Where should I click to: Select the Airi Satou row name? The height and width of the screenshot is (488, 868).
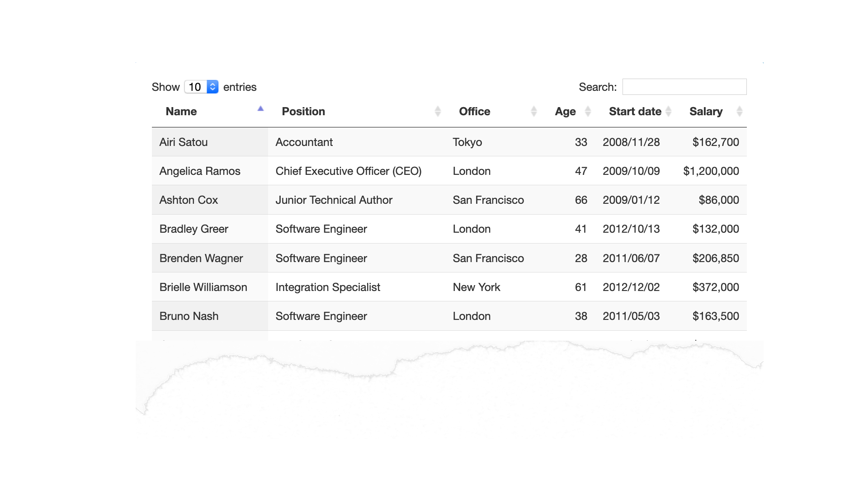(184, 142)
